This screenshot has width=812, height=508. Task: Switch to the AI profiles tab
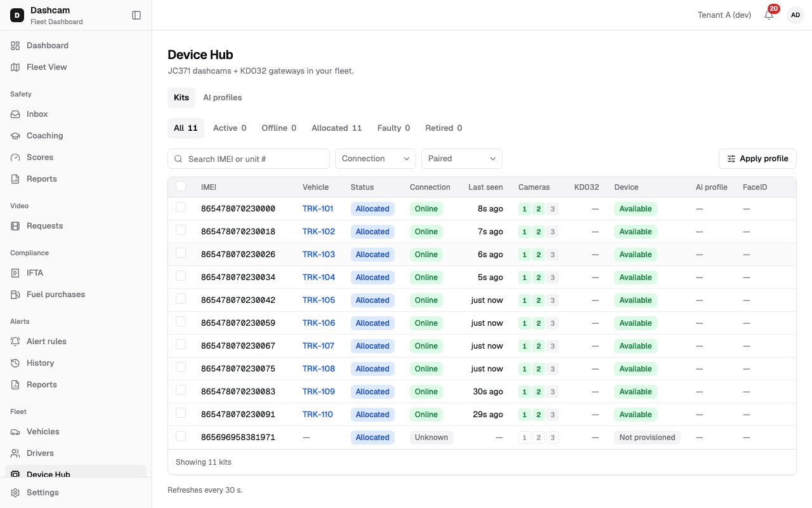[x=222, y=98]
